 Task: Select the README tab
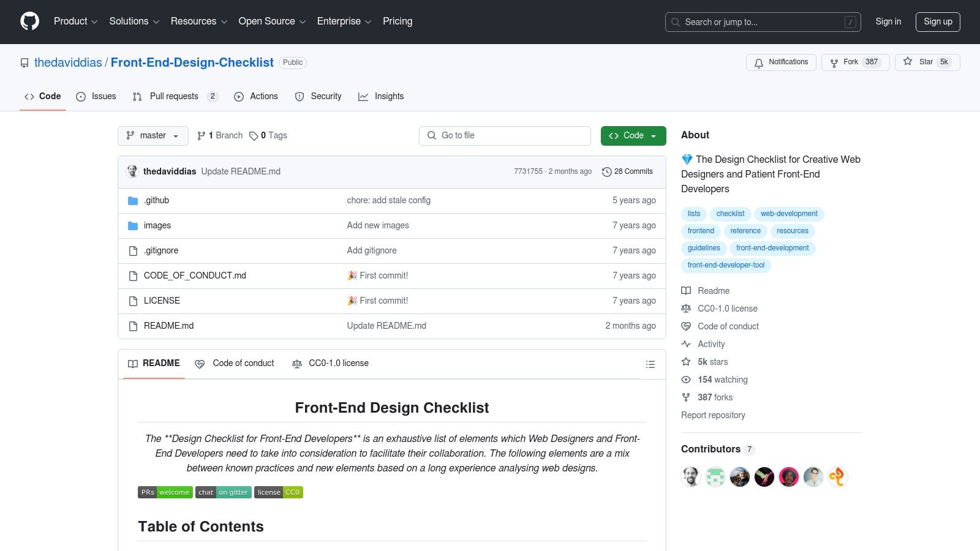pos(154,364)
